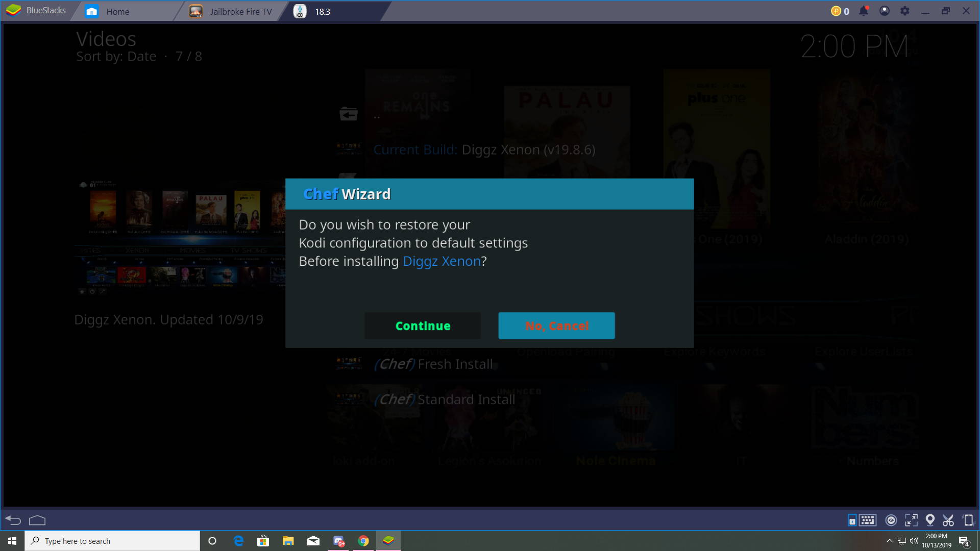This screenshot has height=551, width=980.
Task: Toggle the game controls overlay icon
Action: 852,520
